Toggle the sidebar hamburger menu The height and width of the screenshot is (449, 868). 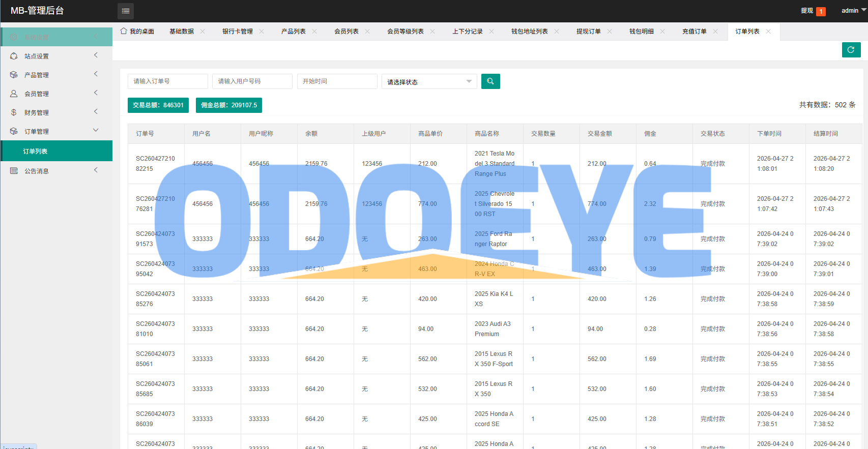(126, 11)
